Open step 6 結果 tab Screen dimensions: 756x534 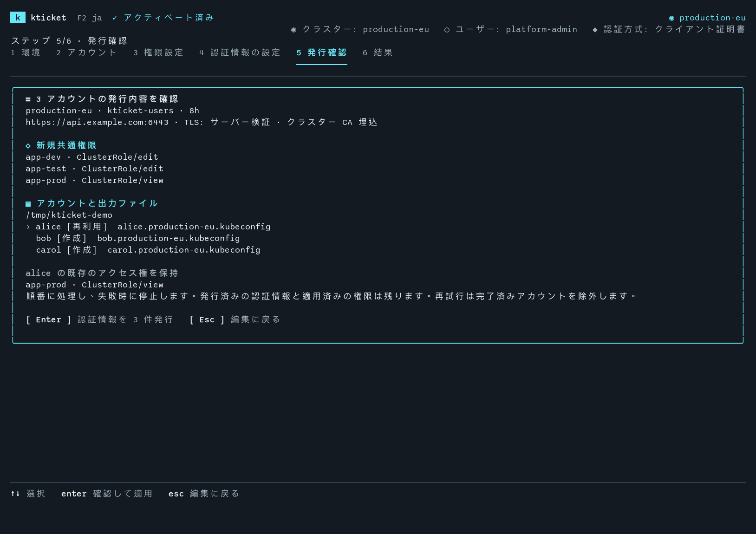(378, 52)
